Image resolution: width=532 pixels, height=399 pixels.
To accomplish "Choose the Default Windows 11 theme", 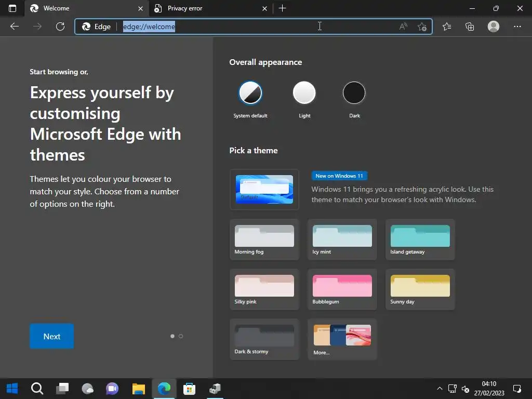I will click(264, 189).
